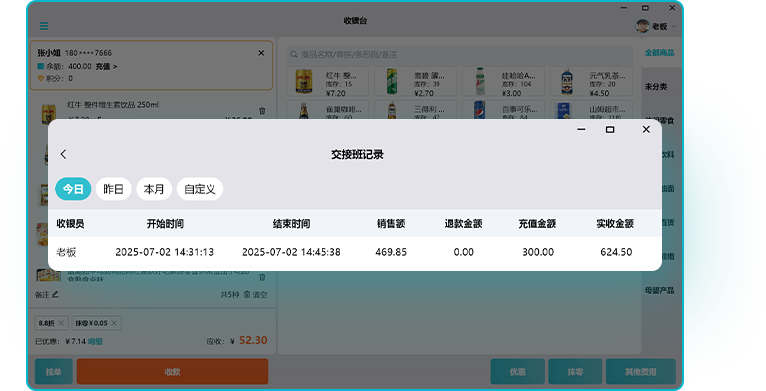766x391 pixels.
Task: Remove customer 张小姐 with the X icon
Action: tap(261, 53)
